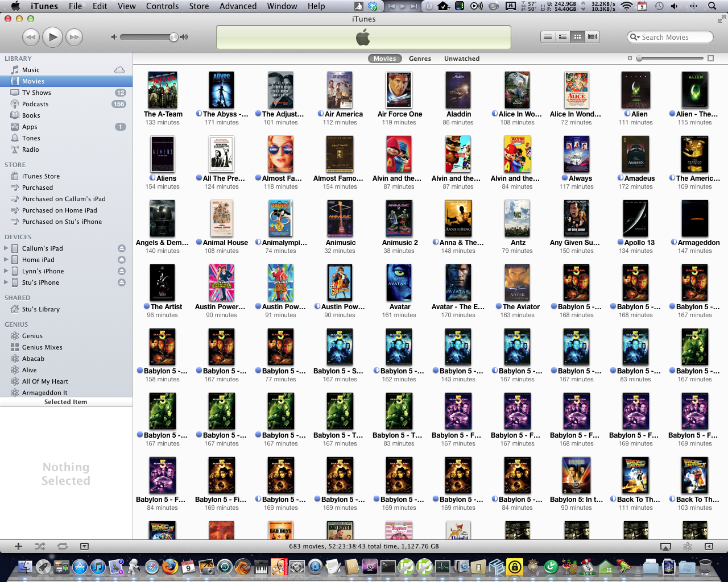Click the Play button
Viewport: 728px width, 582px height.
click(52, 37)
